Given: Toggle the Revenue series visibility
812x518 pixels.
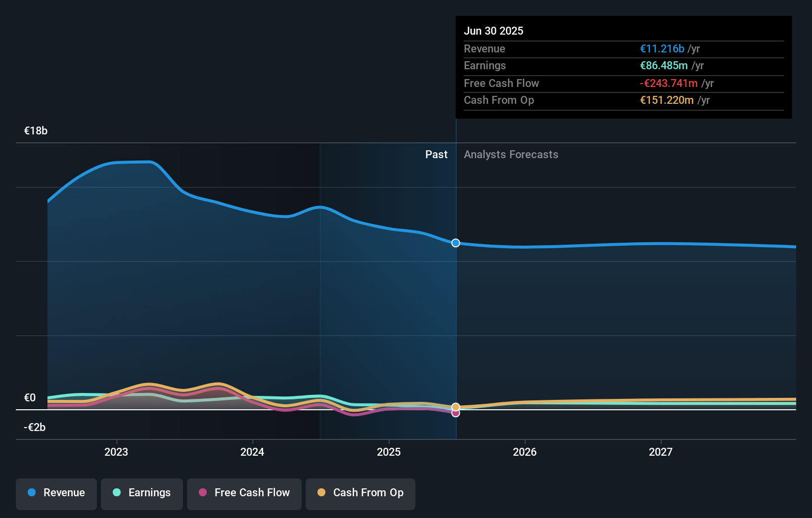Looking at the screenshot, I should pos(56,493).
